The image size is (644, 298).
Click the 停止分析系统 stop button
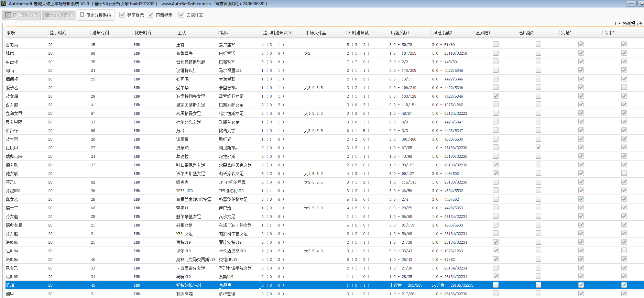tap(95, 15)
